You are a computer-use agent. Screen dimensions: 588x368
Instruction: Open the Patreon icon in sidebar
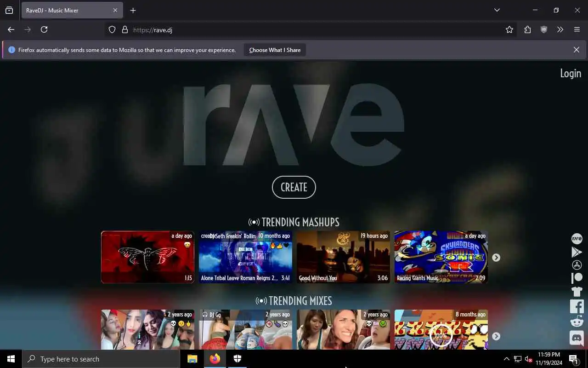point(577,278)
